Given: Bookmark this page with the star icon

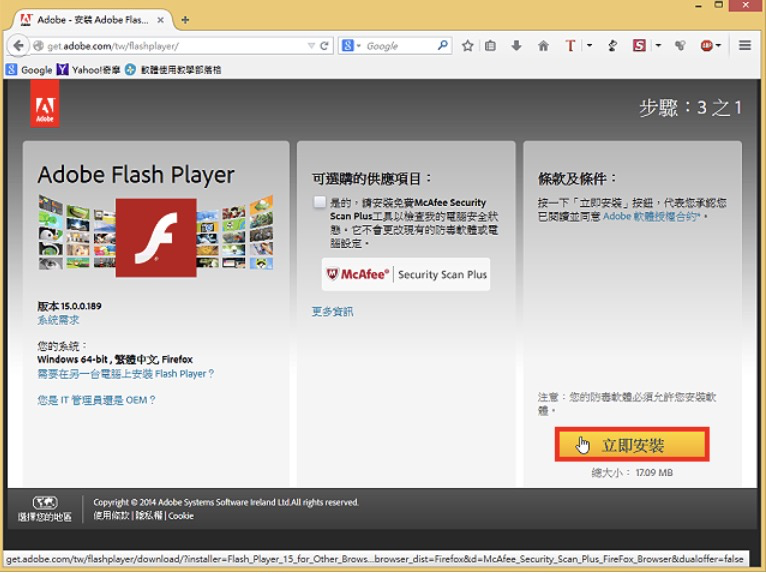Looking at the screenshot, I should point(468,46).
